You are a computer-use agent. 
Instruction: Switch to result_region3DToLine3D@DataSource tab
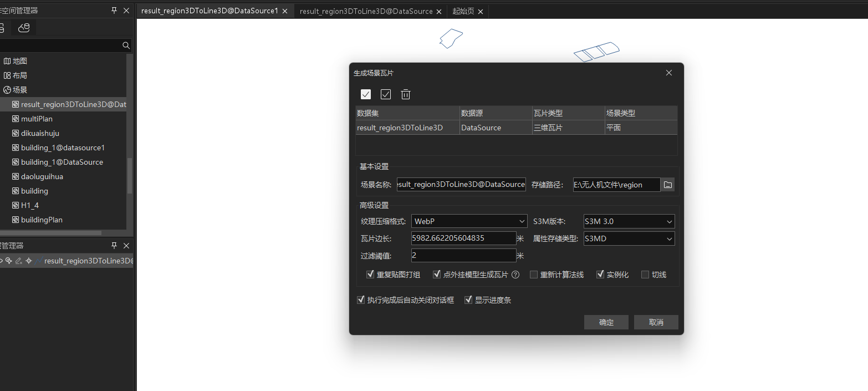366,11
